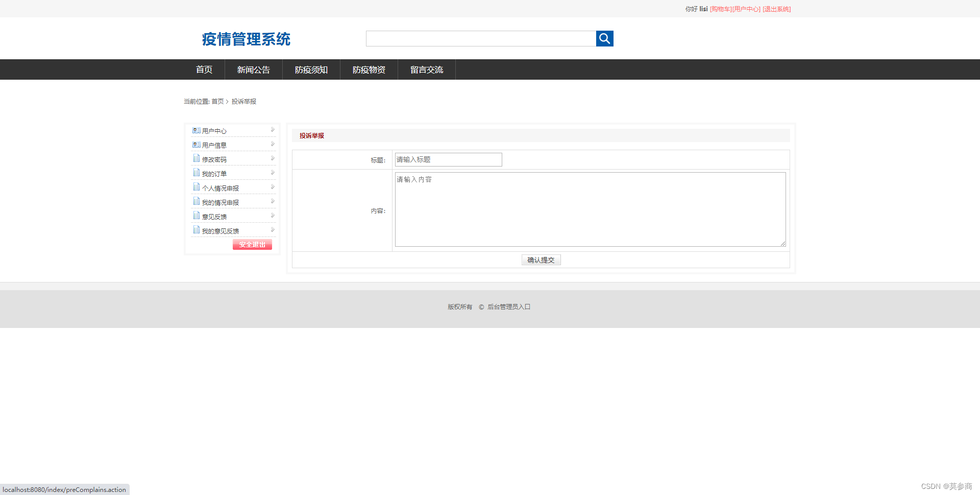Click the 退出系统 link at top
The image size is (980, 495).
point(777,9)
